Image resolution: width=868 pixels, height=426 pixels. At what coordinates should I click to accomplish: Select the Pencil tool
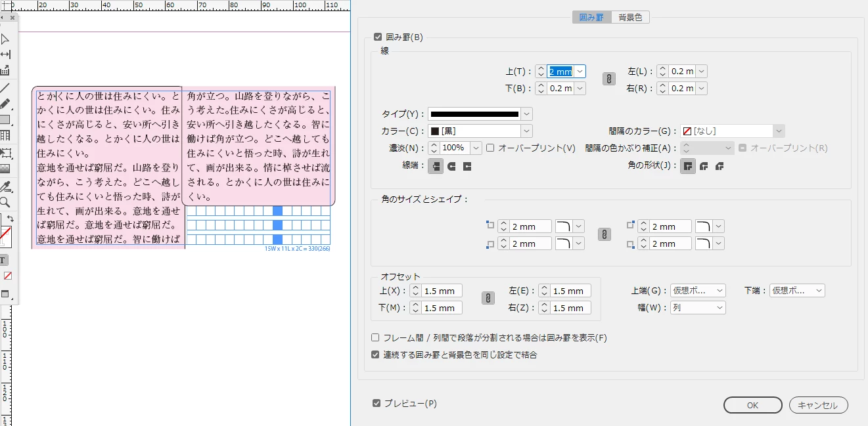[5, 104]
